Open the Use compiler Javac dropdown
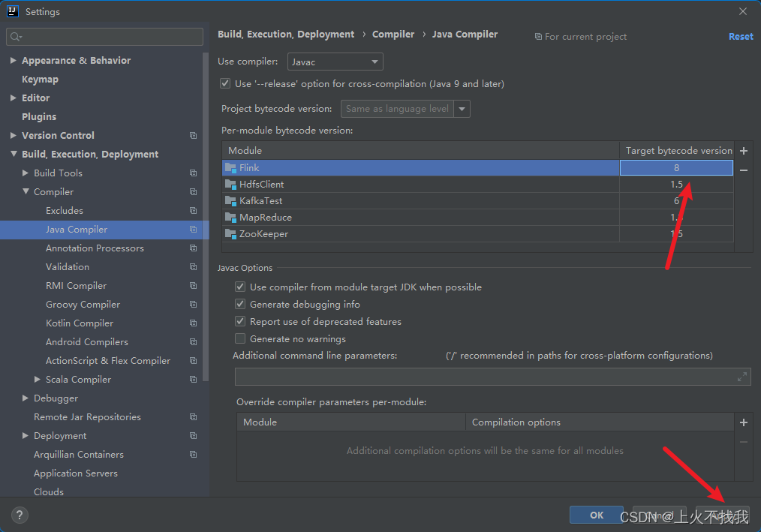This screenshot has width=761, height=532. [x=335, y=62]
